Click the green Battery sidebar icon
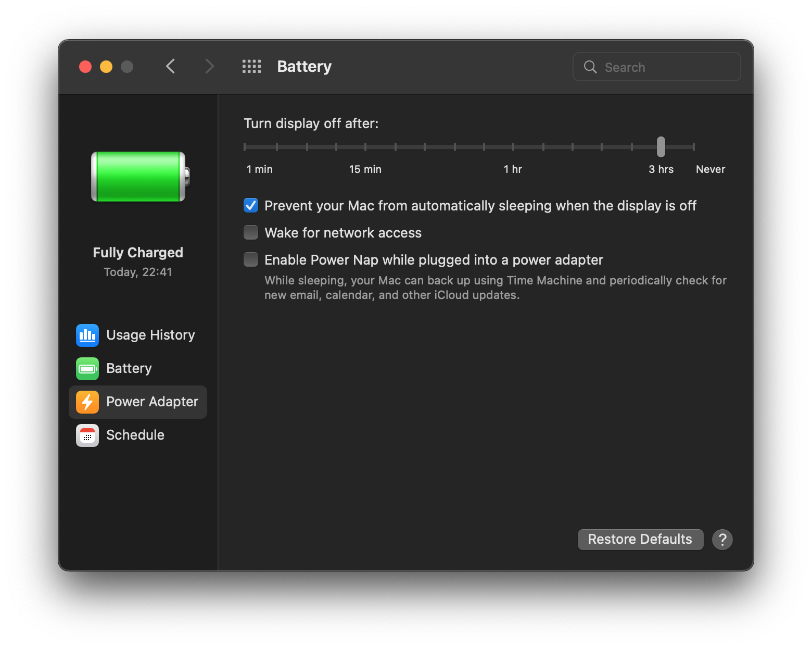The height and width of the screenshot is (648, 812). tap(87, 368)
